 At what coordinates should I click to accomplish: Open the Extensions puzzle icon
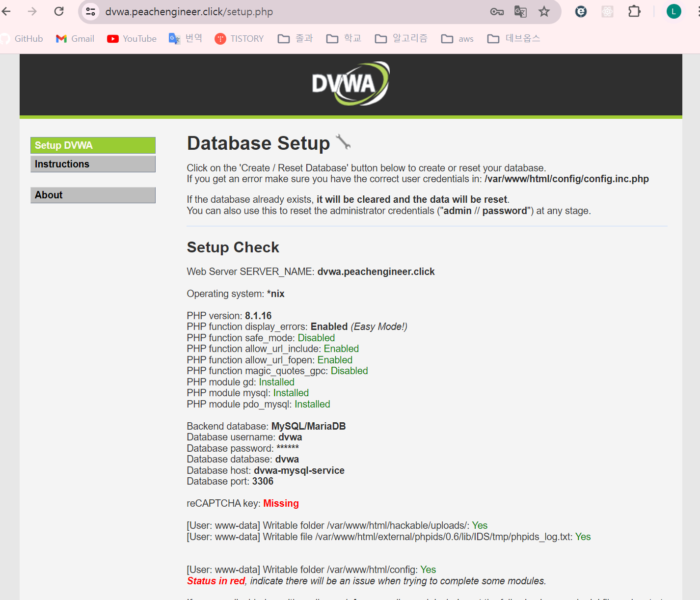click(634, 11)
